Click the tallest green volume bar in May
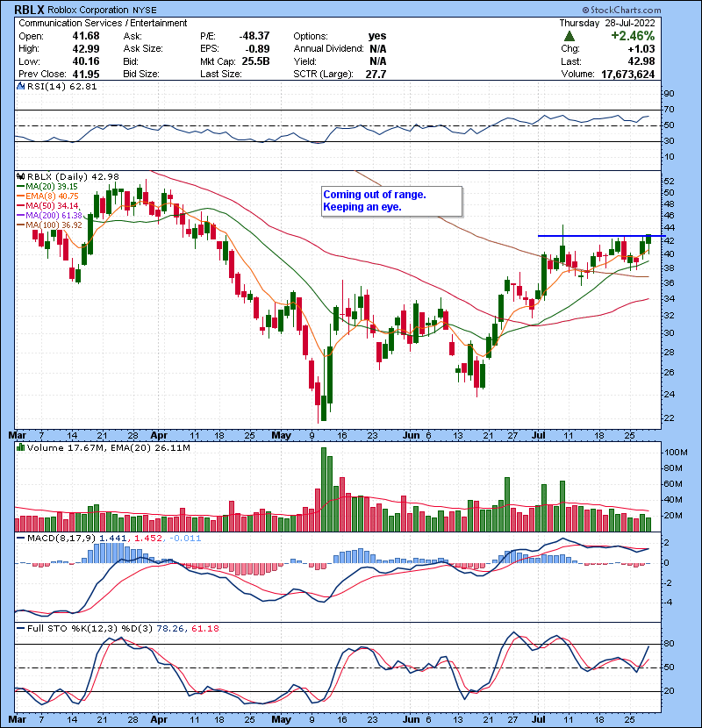702x728 pixels. pos(324,489)
